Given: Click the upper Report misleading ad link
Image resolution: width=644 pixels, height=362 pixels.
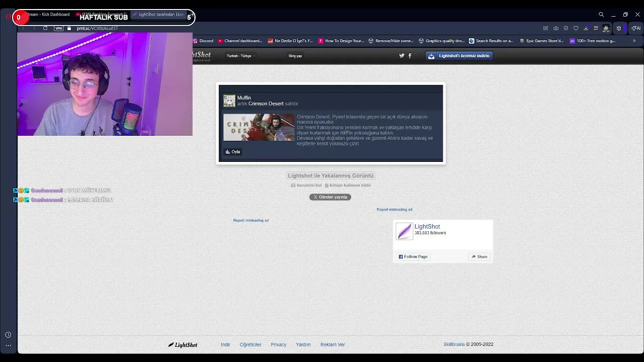Looking at the screenshot, I should pos(394,210).
